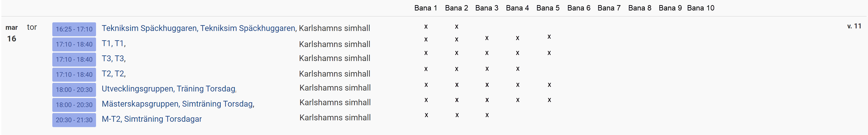Viewport: 868px width, 135px height.
Task: Open Mästerskapsgruppen, Simträning Torsdag link
Action: [x=178, y=104]
